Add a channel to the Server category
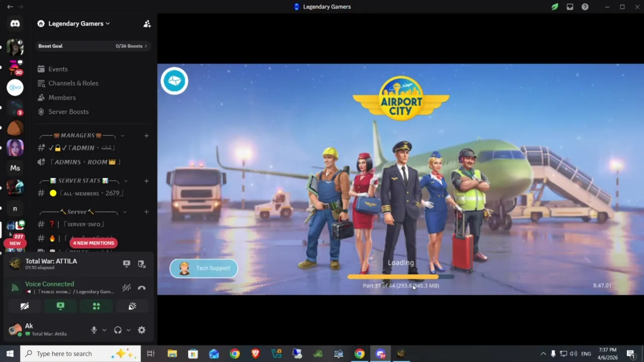The height and width of the screenshot is (362, 644). pyautogui.click(x=146, y=212)
